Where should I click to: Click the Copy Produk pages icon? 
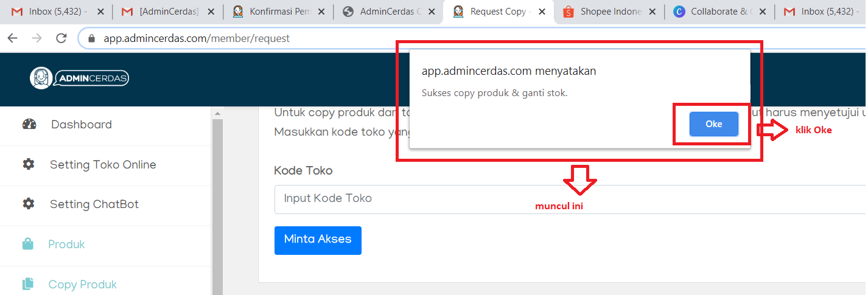[x=28, y=284]
